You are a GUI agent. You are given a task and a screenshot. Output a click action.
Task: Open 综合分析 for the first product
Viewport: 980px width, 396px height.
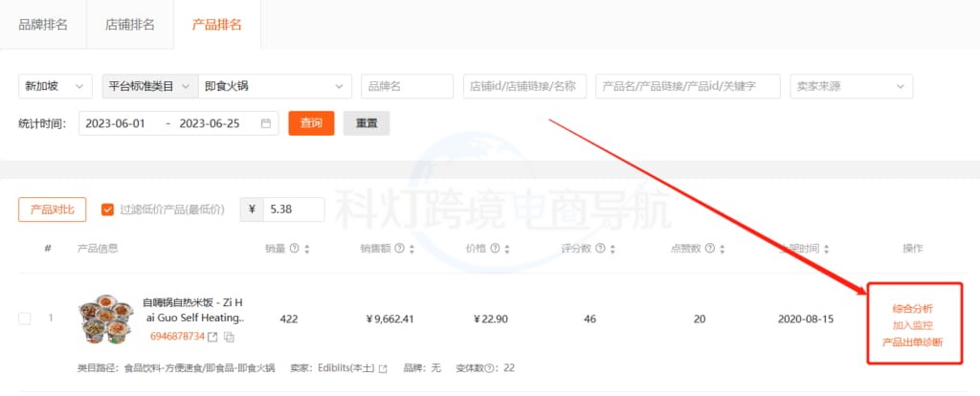[x=912, y=309]
